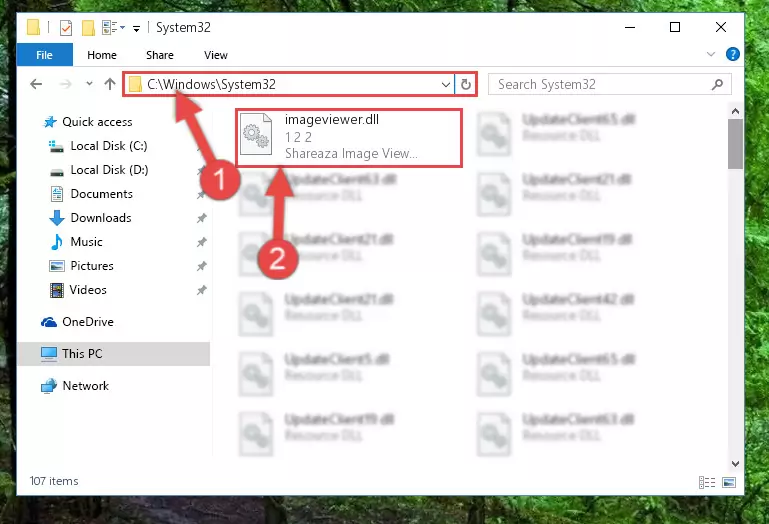The image size is (769, 524).
Task: Open Documents in the sidebar
Action: [x=102, y=194]
